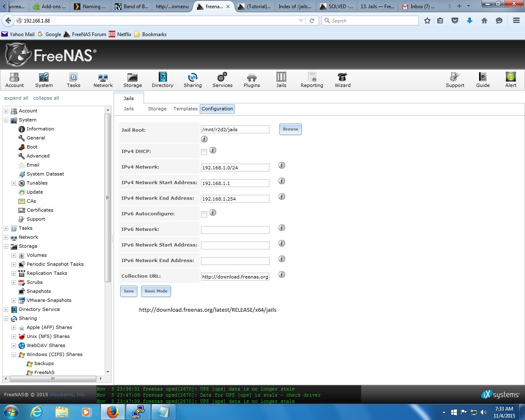Switch to the Jails sub-tab
The width and height of the screenshot is (525, 420).
click(129, 109)
